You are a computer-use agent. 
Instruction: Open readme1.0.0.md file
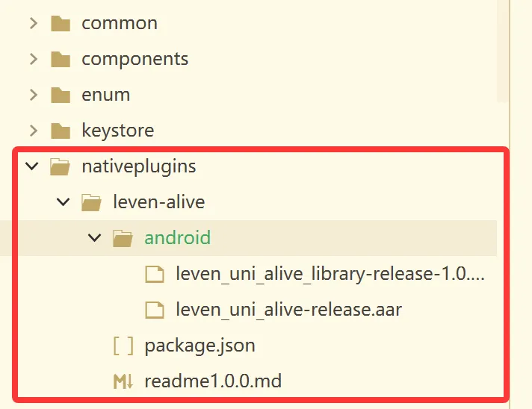tap(213, 381)
